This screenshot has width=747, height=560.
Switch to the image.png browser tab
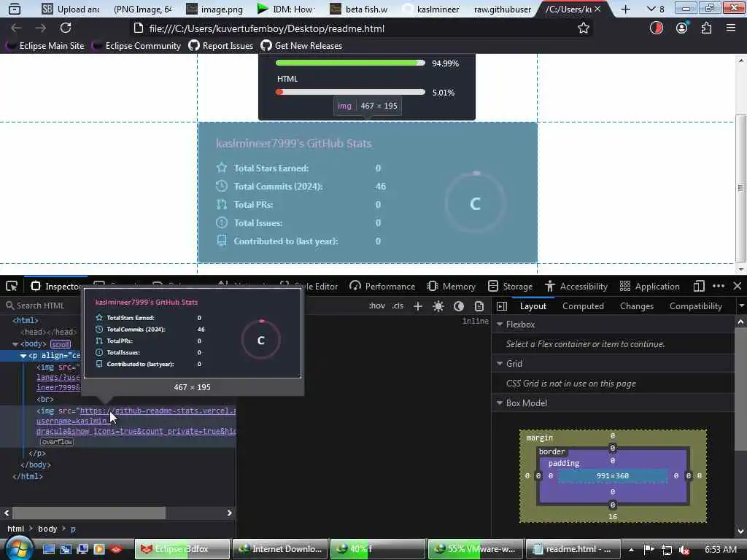coord(215,9)
